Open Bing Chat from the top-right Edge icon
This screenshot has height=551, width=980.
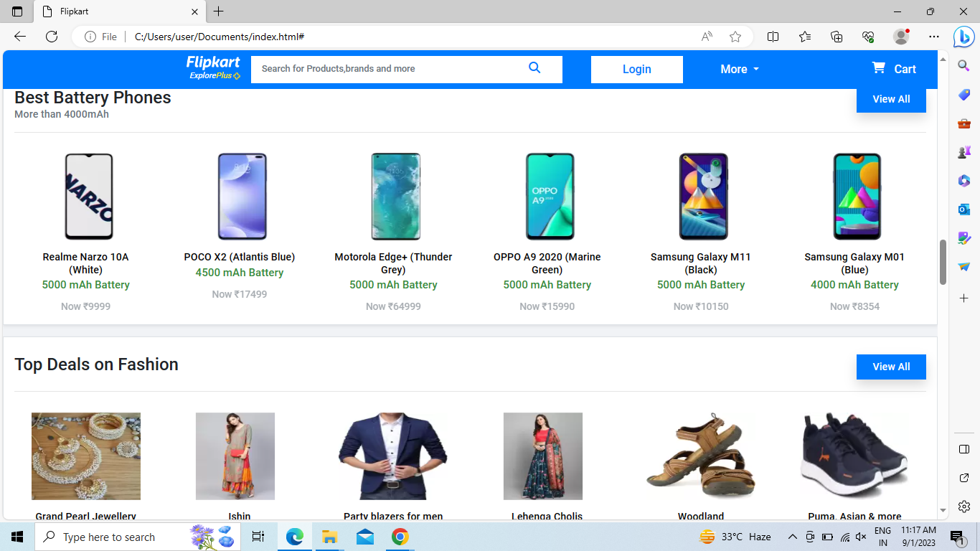[x=963, y=37]
